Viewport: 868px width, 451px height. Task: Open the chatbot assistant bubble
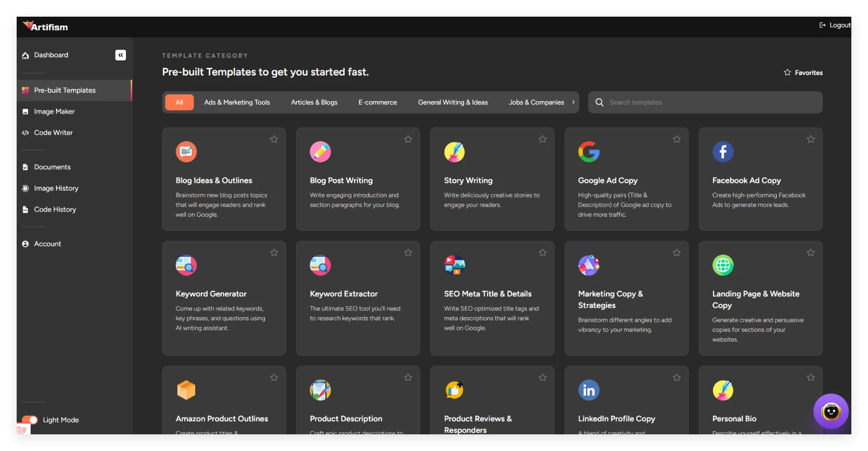point(831,411)
